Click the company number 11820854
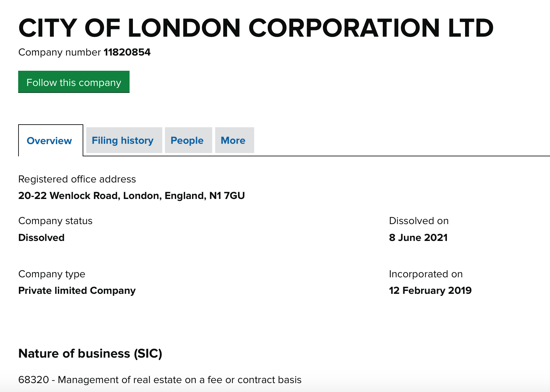Image resolution: width=550 pixels, height=392 pixels. [127, 52]
